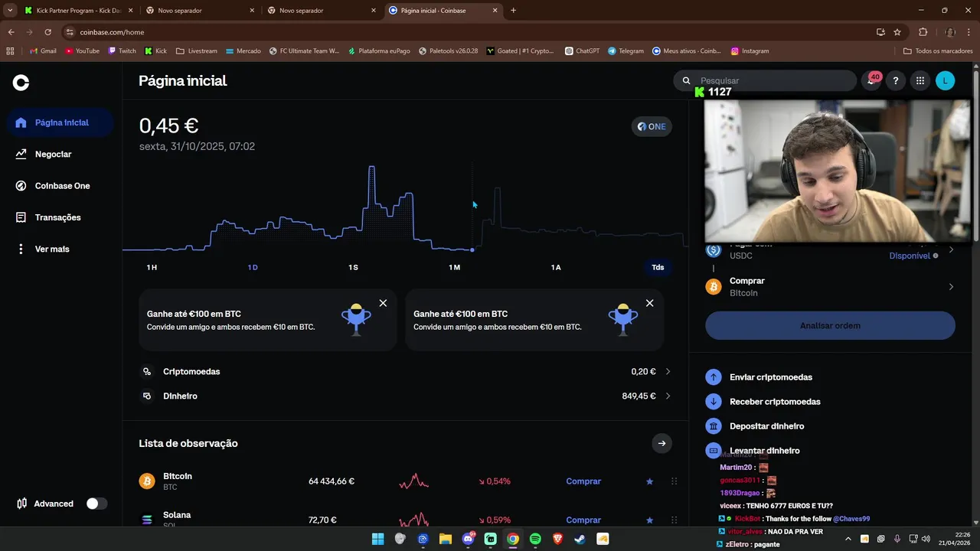The width and height of the screenshot is (980, 551).
Task: Open Brave browser from the taskbar
Action: pyautogui.click(x=557, y=539)
